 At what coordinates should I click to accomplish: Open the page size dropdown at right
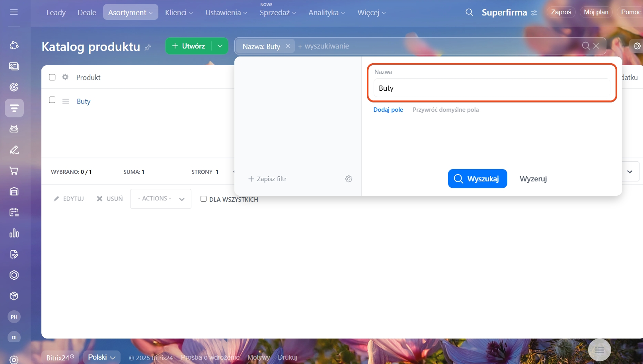pyautogui.click(x=630, y=172)
